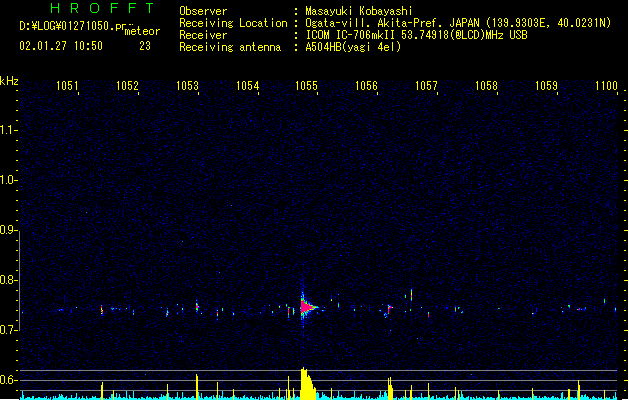Click time axis label 1052

click(127, 86)
